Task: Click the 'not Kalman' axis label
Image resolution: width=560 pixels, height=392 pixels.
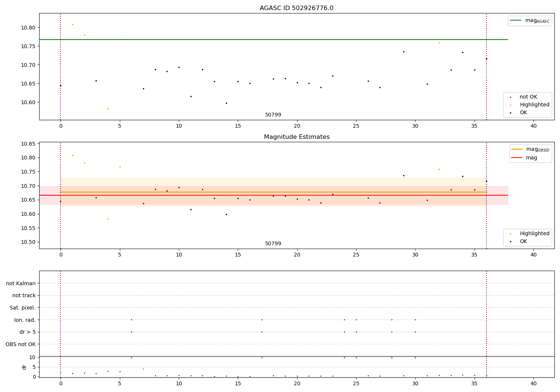Action: (x=21, y=283)
